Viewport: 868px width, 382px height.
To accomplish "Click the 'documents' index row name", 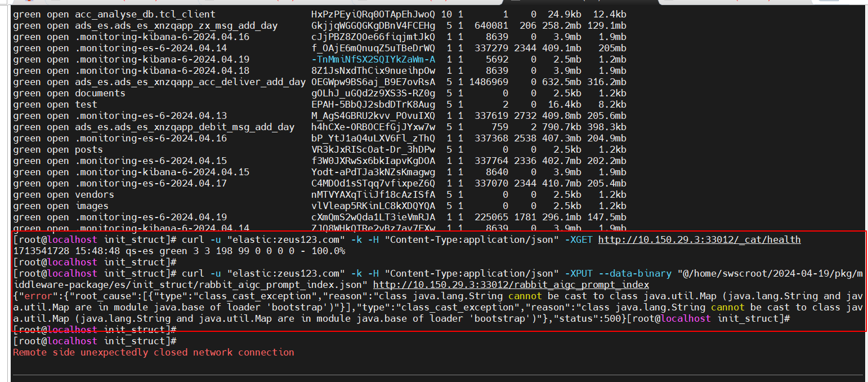I will click(x=100, y=94).
